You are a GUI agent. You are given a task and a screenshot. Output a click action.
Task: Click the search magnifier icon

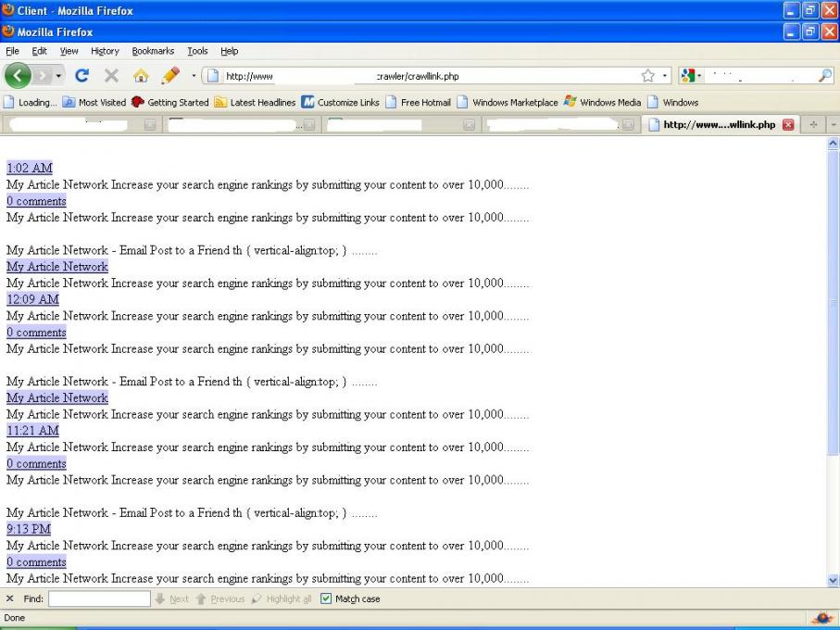pyautogui.click(x=824, y=76)
